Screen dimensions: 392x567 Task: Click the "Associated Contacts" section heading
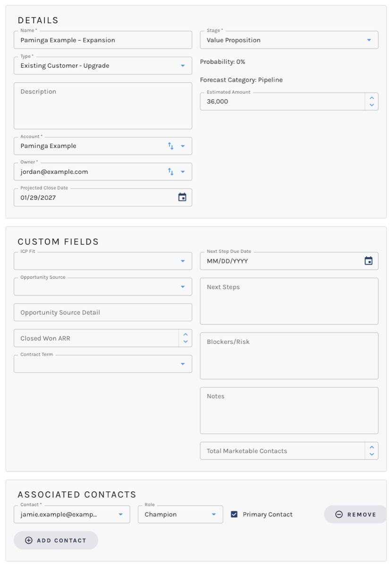(77, 495)
